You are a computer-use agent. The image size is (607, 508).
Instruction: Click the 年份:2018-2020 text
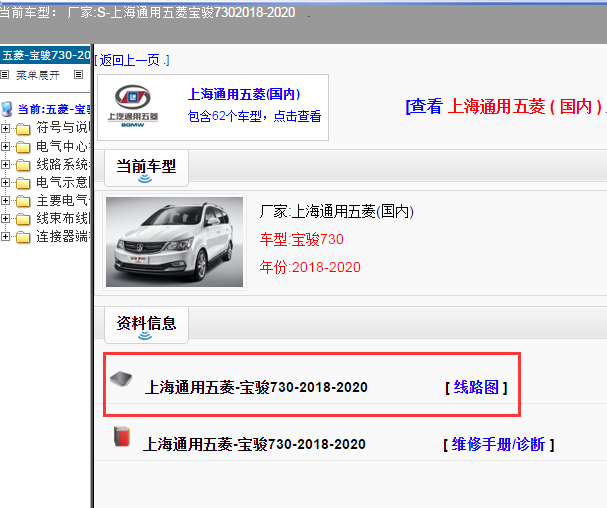point(310,267)
